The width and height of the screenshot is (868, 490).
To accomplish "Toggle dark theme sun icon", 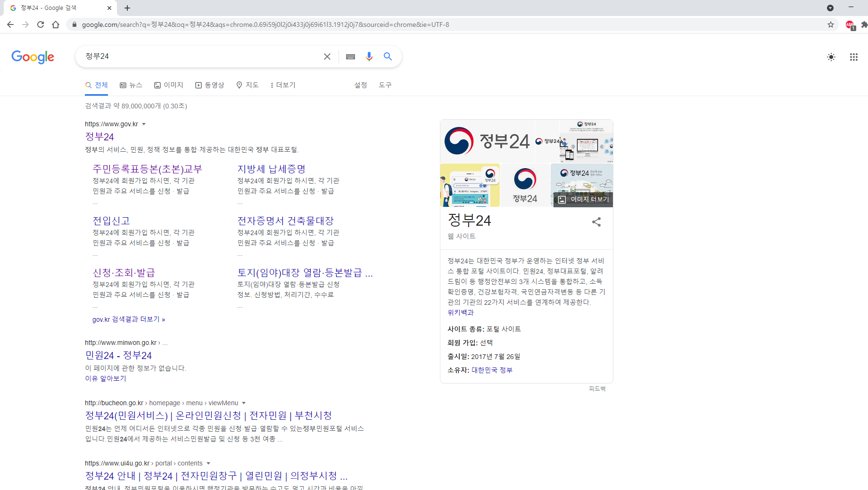I will pyautogui.click(x=831, y=57).
